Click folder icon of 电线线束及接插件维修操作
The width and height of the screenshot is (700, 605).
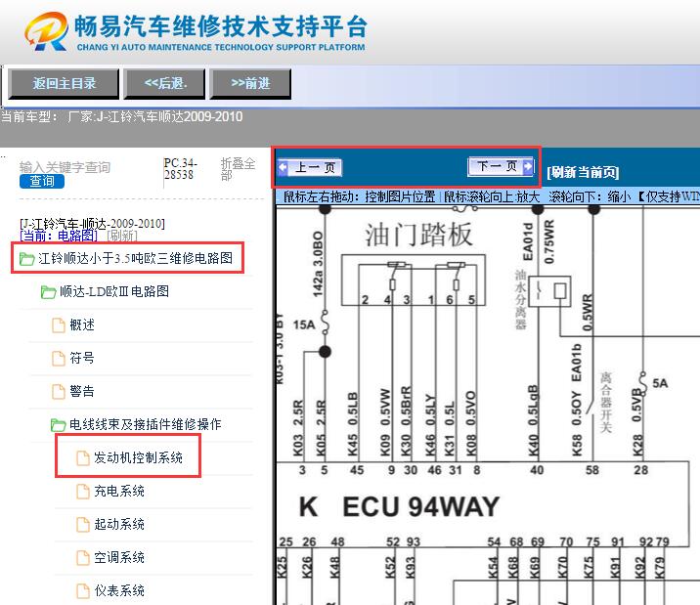[x=58, y=425]
